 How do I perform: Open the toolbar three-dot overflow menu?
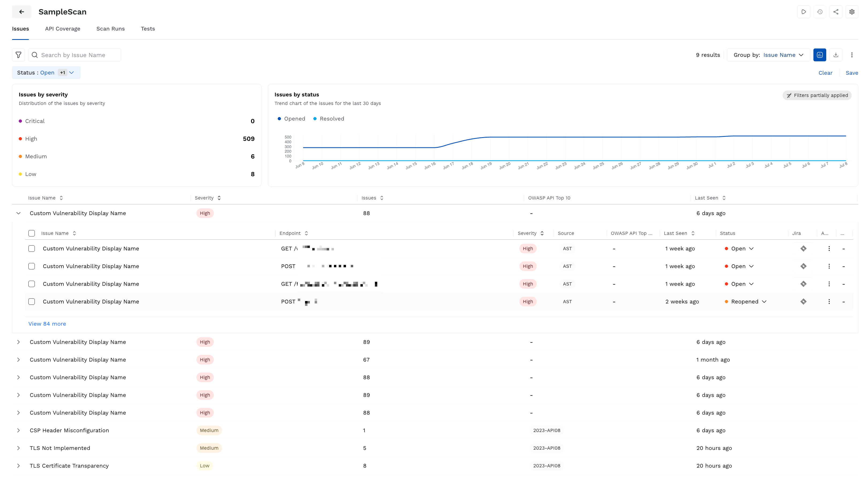tap(852, 55)
